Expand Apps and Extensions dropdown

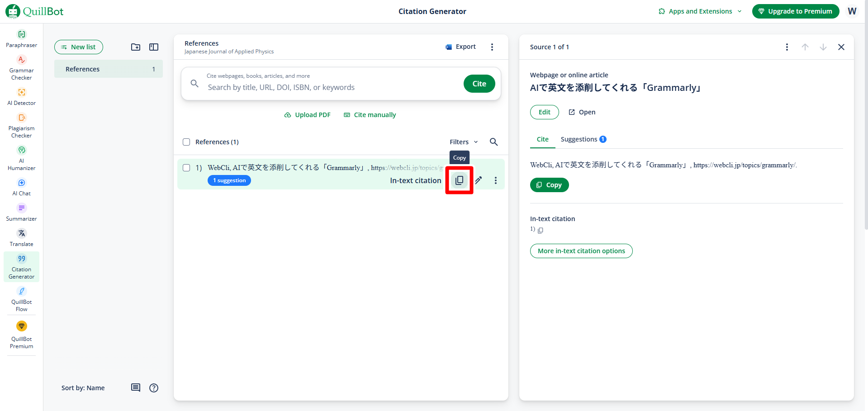pyautogui.click(x=700, y=11)
